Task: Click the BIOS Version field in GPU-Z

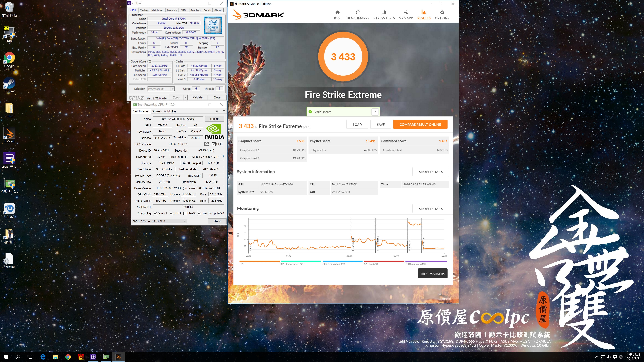Action: (x=178, y=144)
